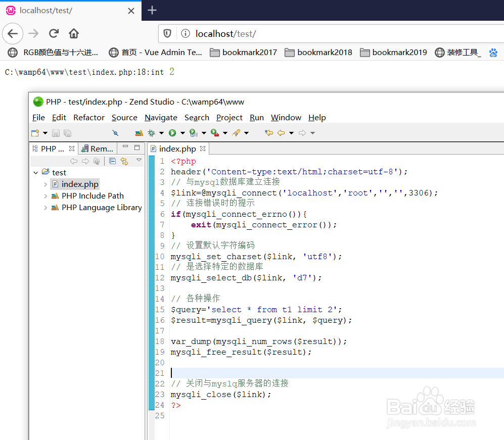
Task: Show site information for localhost
Action: tap(186, 33)
